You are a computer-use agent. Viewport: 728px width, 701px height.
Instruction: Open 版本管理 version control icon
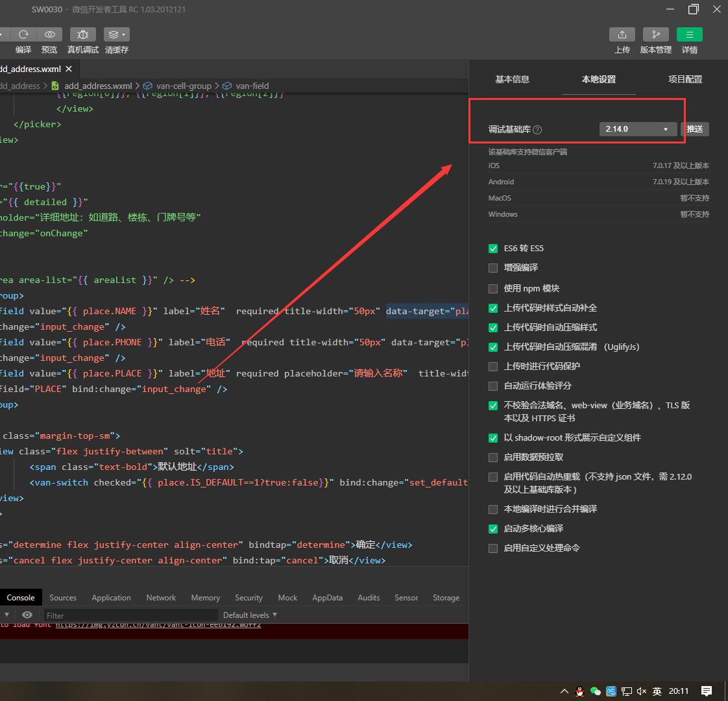coord(655,34)
